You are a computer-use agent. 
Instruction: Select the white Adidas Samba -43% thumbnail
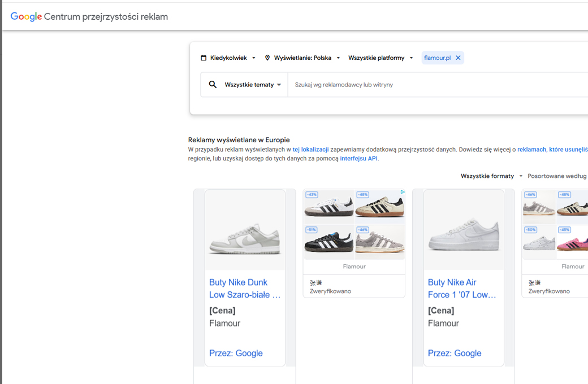328,207
